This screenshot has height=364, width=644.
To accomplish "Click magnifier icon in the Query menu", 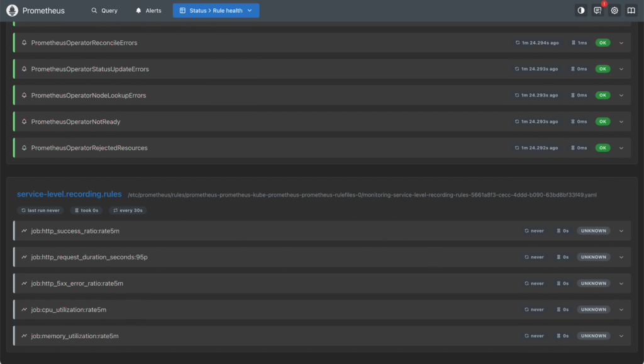I will 94,10.
